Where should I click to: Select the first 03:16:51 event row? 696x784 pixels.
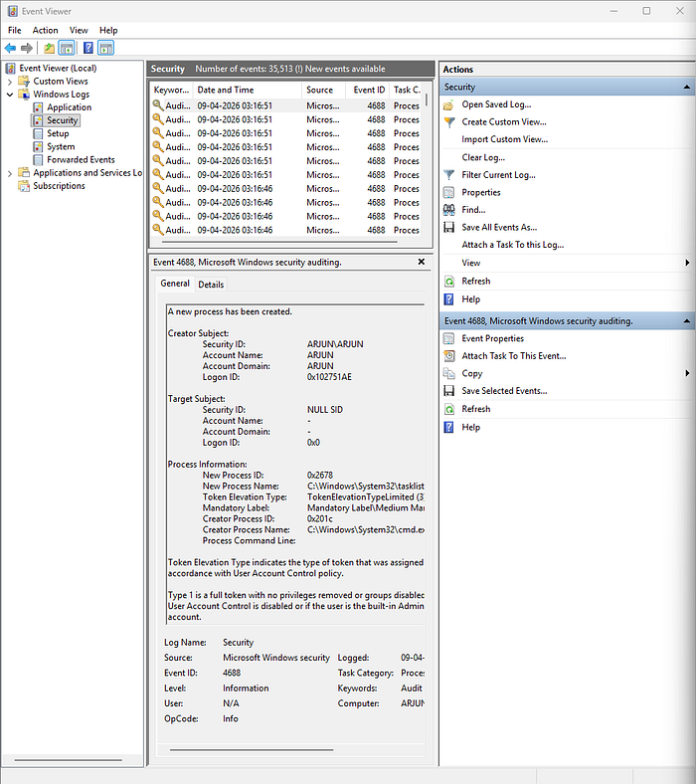pyautogui.click(x=286, y=106)
